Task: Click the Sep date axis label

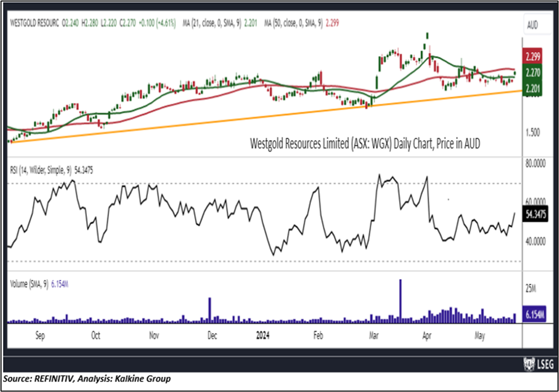Action: pos(40,336)
